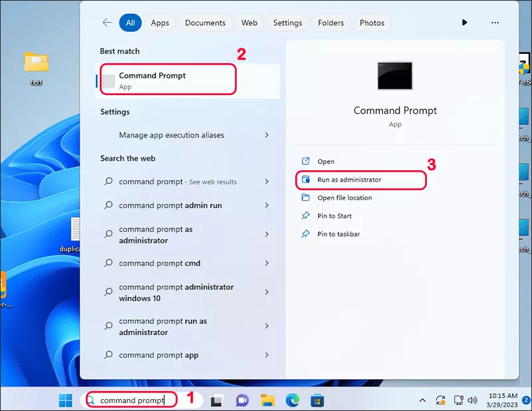Select the Documents filter tab
The width and height of the screenshot is (532, 411).
pos(205,23)
